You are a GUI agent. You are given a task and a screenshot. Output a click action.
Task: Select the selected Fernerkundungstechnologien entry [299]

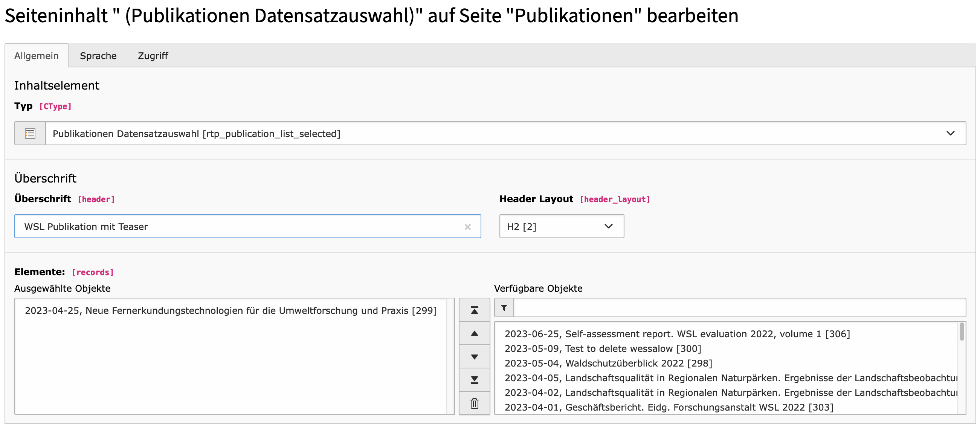point(230,310)
